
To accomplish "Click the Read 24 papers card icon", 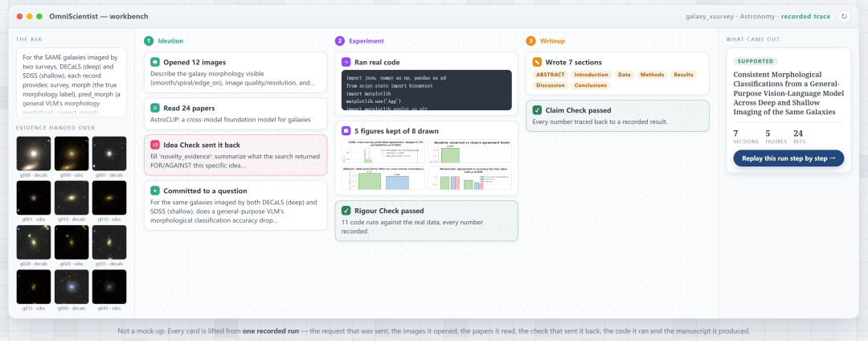I will pyautogui.click(x=155, y=109).
